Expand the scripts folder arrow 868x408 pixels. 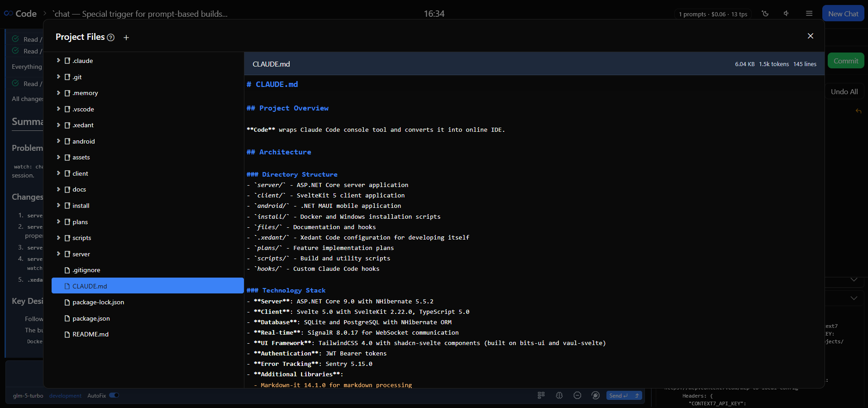[58, 238]
